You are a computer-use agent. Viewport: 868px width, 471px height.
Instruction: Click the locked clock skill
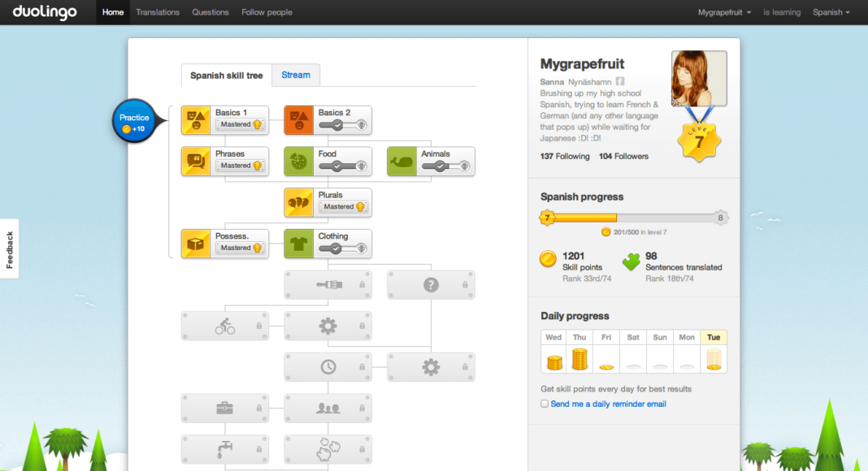(328, 367)
